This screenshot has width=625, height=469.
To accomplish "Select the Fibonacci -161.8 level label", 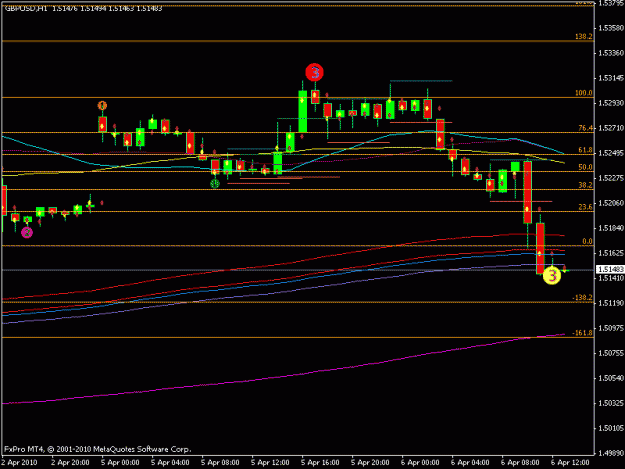I will [x=582, y=333].
